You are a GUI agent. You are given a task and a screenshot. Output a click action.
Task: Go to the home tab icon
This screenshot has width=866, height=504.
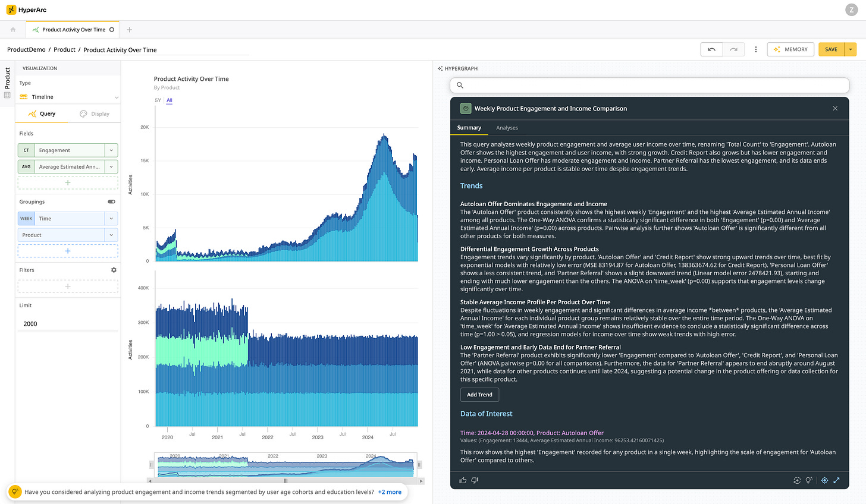point(13,30)
